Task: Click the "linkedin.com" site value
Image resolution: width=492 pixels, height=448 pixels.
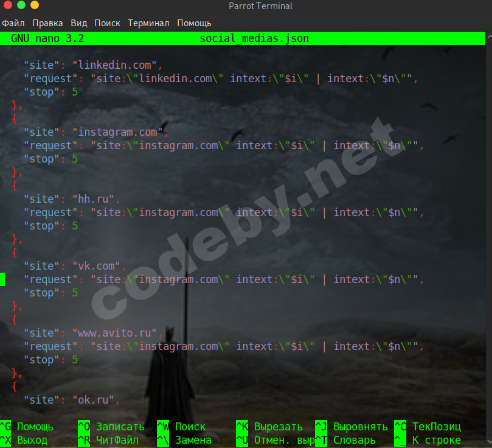Action: pos(114,65)
